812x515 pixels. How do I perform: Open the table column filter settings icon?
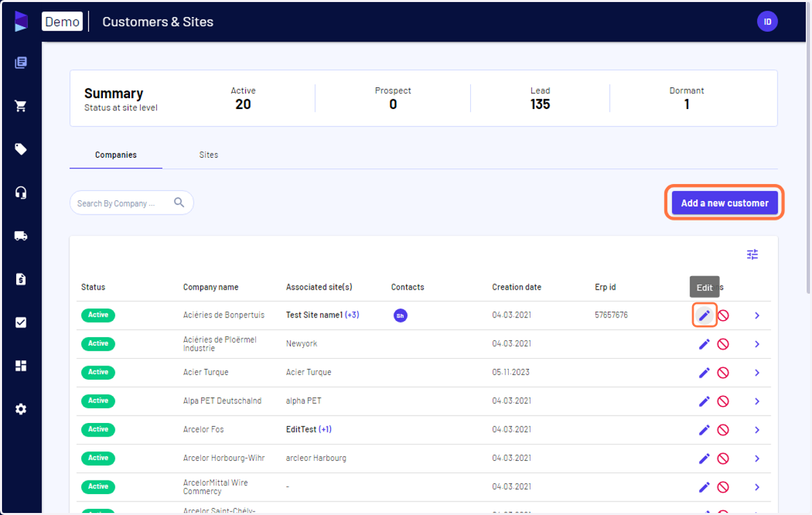pyautogui.click(x=752, y=254)
